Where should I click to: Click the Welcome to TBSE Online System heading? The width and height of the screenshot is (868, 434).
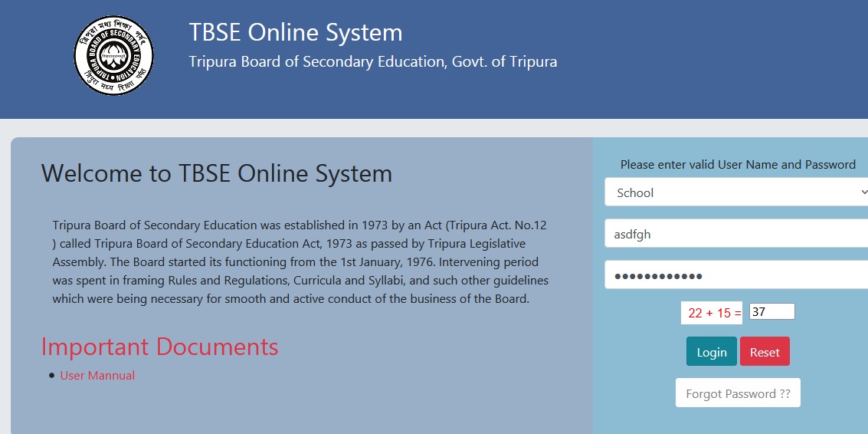[x=216, y=173]
